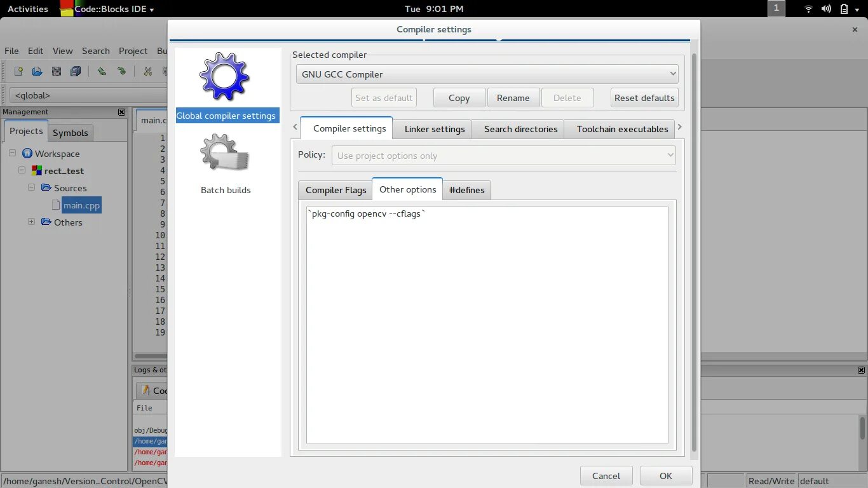Click Code::Blocks pencil icon in logs tab

146,390
